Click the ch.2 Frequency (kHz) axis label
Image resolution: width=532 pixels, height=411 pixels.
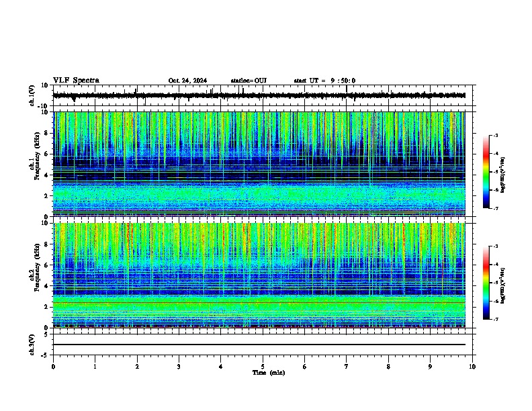35,267
